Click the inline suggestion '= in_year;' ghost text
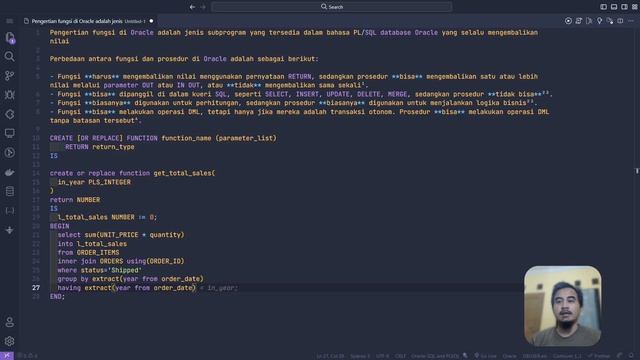Viewport: 640px width, 360px height. point(218,288)
